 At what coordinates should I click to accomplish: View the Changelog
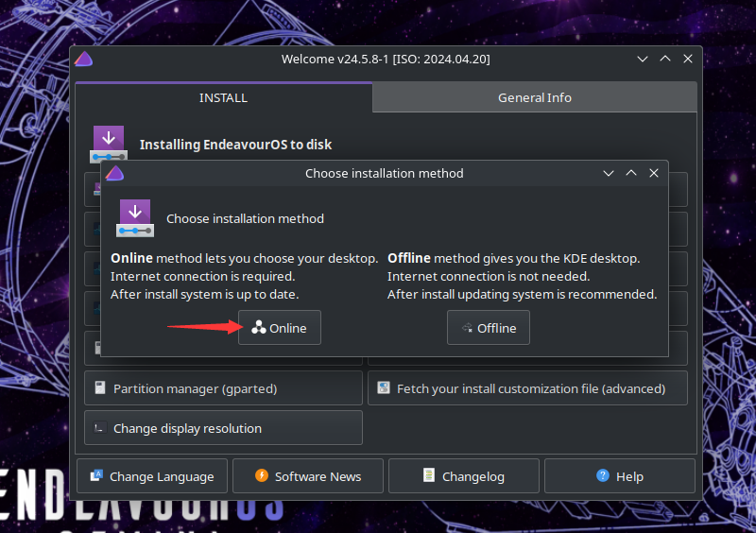(x=463, y=476)
